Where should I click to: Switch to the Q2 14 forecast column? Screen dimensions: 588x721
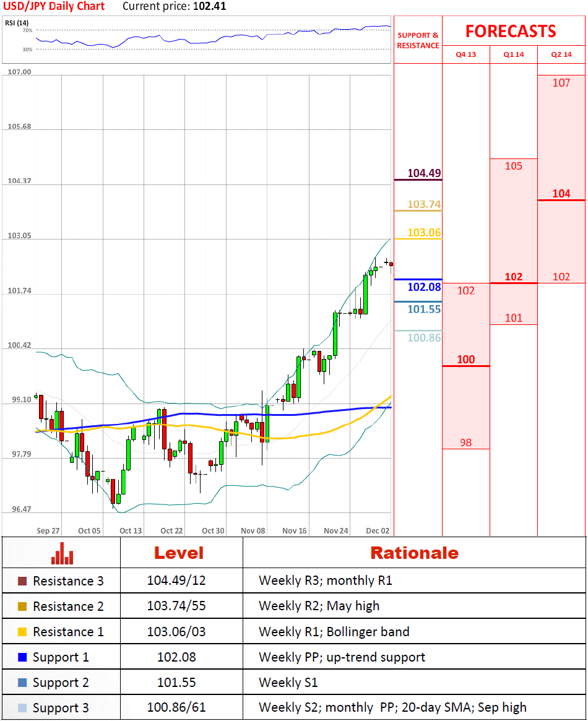(561, 54)
